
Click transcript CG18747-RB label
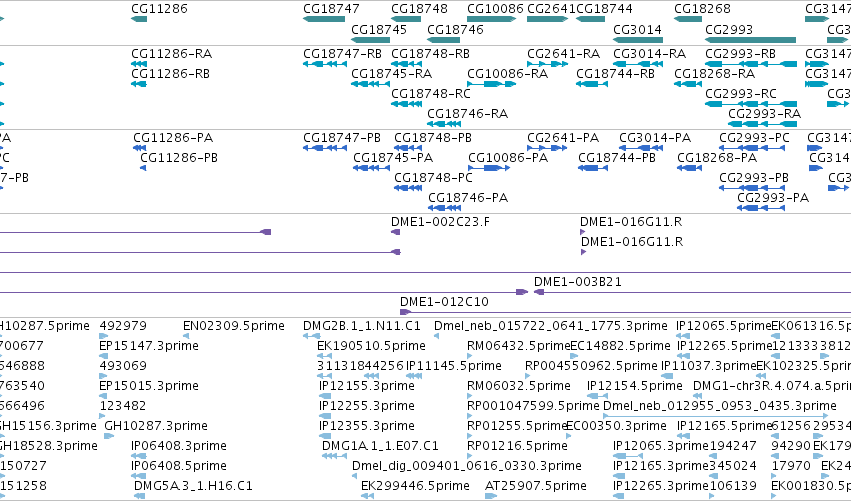342,54
